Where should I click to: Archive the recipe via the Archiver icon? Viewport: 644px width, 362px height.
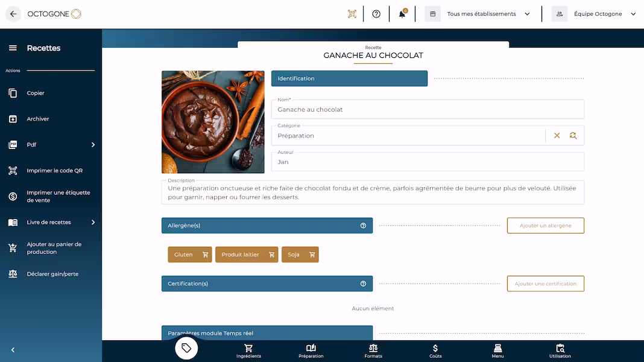coord(37,119)
